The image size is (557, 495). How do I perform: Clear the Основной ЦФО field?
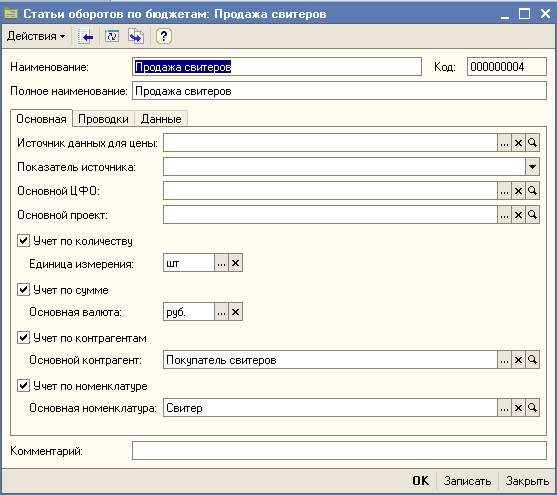518,191
